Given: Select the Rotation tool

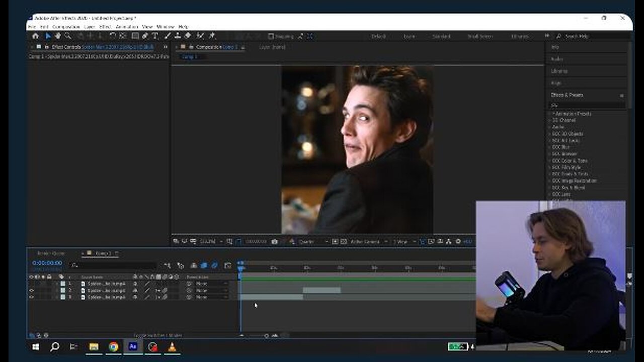Looking at the screenshot, I should pos(113,36).
